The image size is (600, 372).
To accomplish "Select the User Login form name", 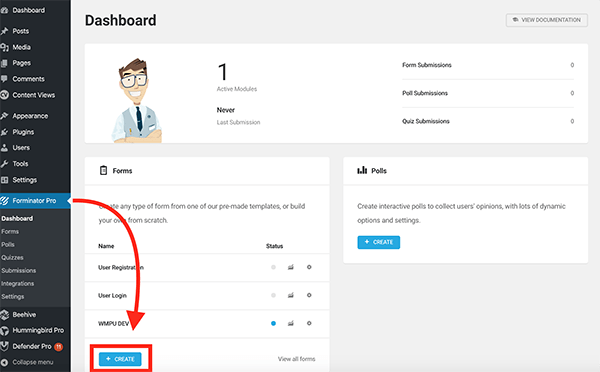I will [x=112, y=295].
